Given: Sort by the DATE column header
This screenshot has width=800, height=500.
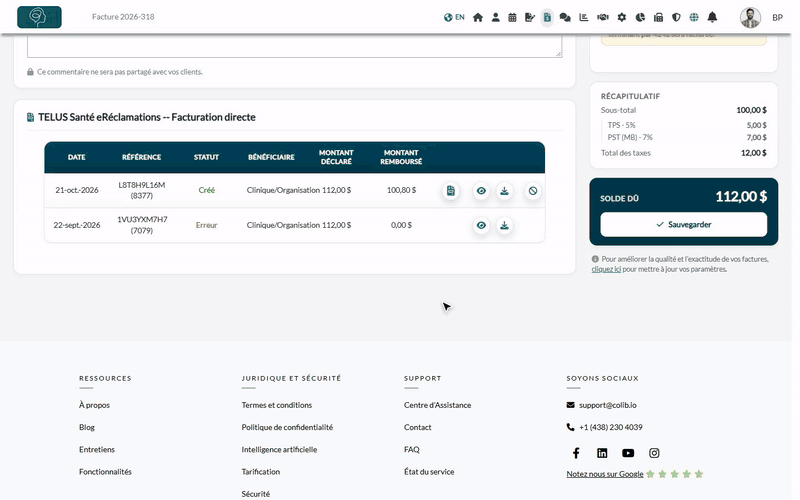Looking at the screenshot, I should 77,157.
